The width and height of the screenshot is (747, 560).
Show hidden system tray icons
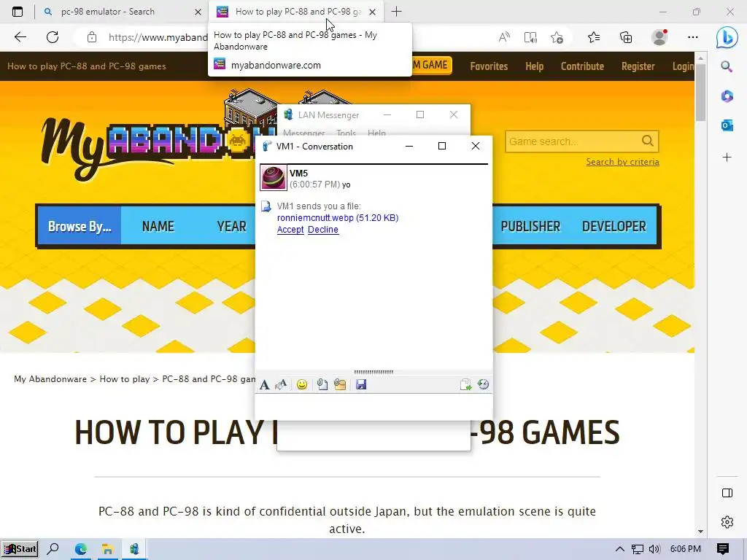tap(620, 549)
